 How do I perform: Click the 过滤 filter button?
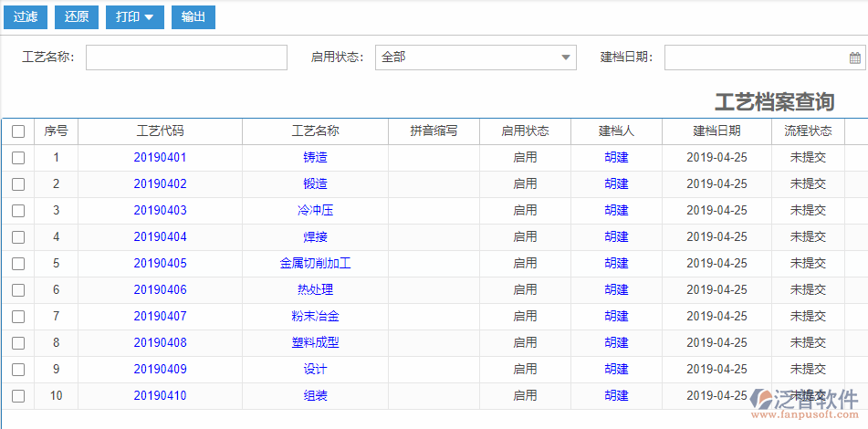[26, 17]
